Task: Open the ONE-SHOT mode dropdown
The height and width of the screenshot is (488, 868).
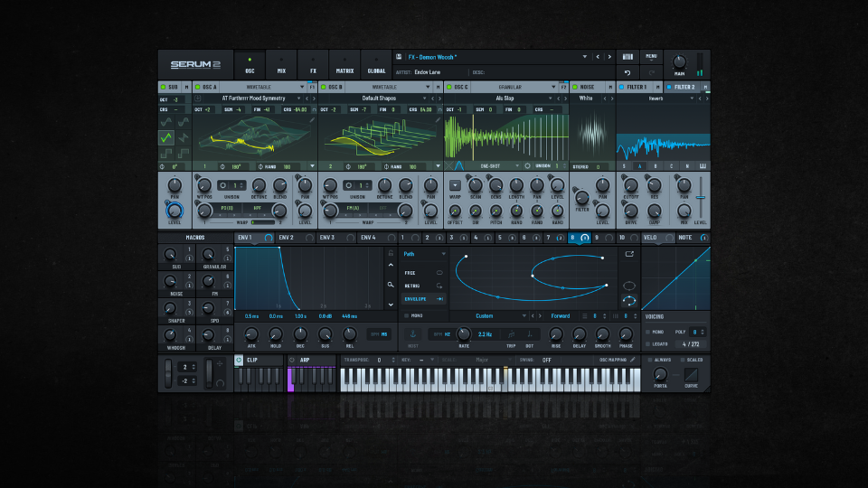Action: (495, 166)
